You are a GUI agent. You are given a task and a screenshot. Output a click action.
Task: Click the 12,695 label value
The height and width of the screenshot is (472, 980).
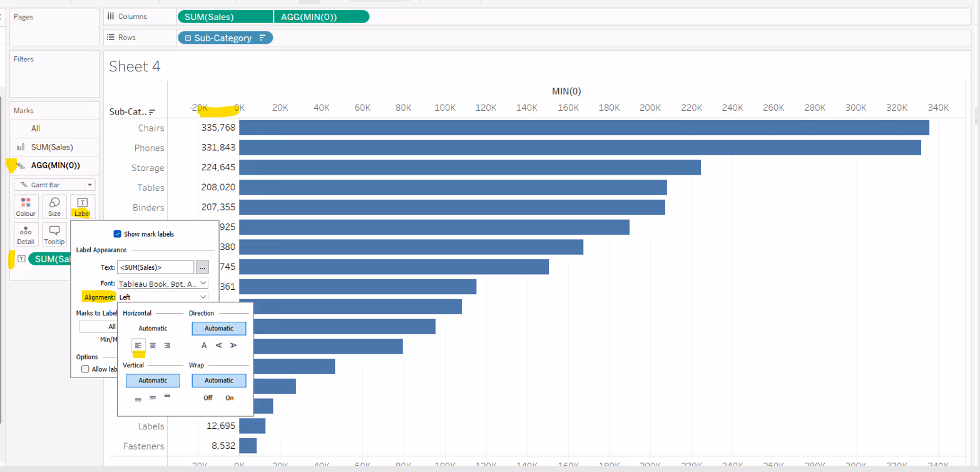point(221,426)
